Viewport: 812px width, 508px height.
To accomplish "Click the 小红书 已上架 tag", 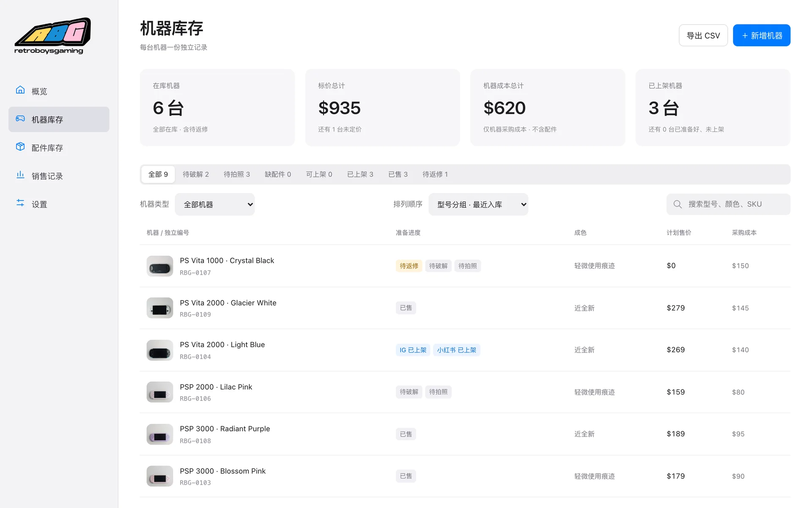I will click(x=457, y=350).
